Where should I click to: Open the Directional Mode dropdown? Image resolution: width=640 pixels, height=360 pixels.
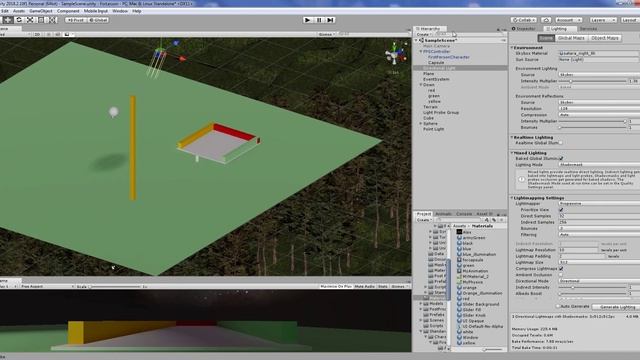[x=599, y=281]
